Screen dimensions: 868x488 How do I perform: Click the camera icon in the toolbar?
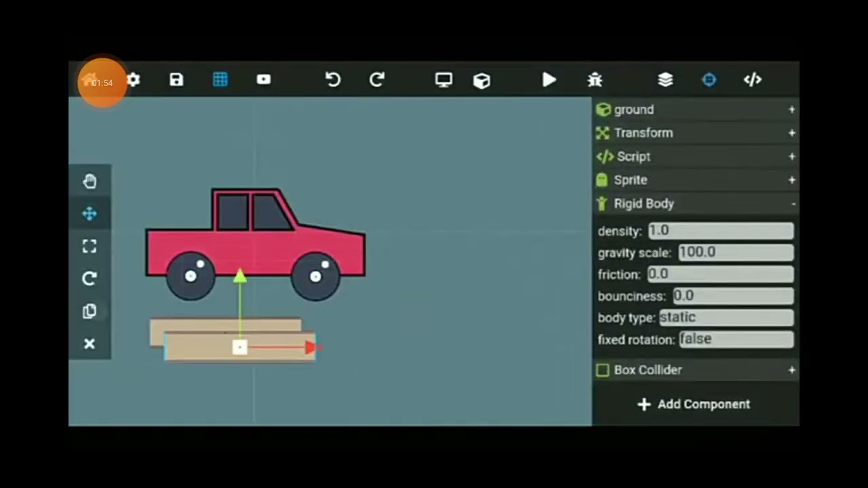click(x=264, y=80)
